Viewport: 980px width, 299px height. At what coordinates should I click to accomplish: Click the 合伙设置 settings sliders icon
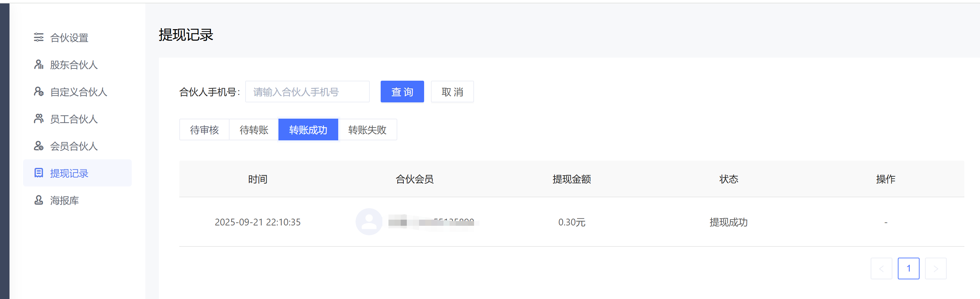[x=38, y=37]
